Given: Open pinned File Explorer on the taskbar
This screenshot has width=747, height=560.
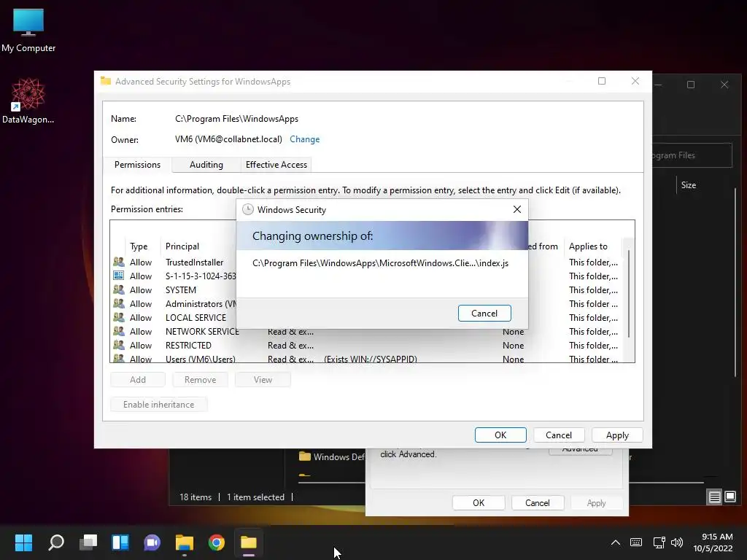Looking at the screenshot, I should point(185,542).
